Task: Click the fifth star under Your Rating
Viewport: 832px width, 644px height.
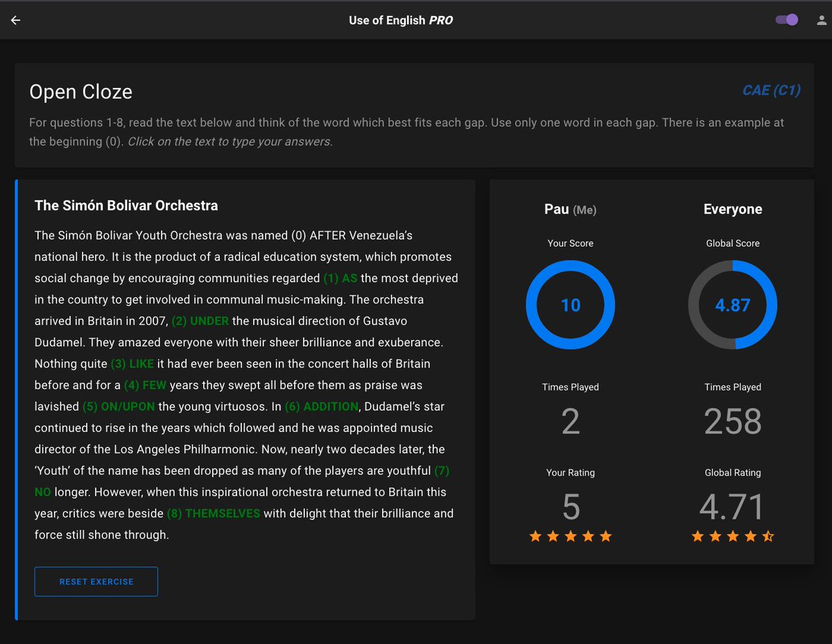Action: (606, 536)
